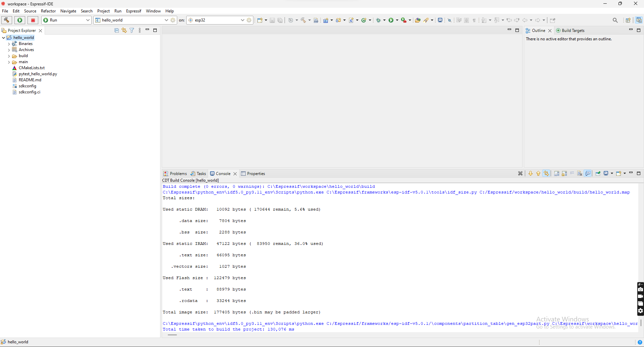The image size is (644, 347).
Task: Expand the build folder
Action: tap(9, 56)
